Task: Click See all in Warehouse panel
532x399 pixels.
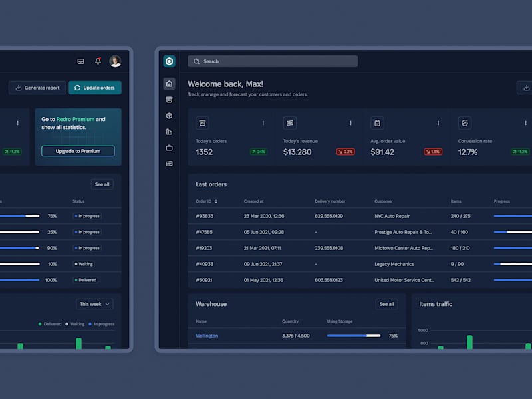Action: (x=386, y=304)
